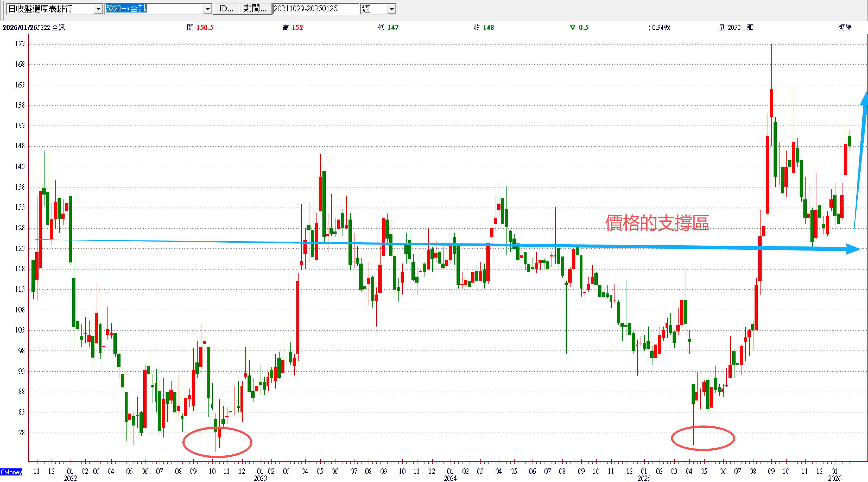
Task: Click the CMoney logo badge
Action: [11, 472]
